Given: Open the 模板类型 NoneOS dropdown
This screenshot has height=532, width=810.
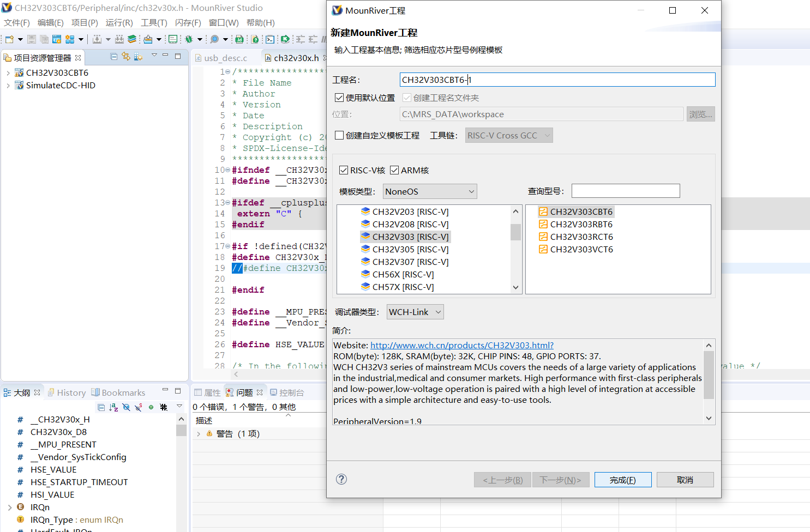Looking at the screenshot, I should pos(430,191).
